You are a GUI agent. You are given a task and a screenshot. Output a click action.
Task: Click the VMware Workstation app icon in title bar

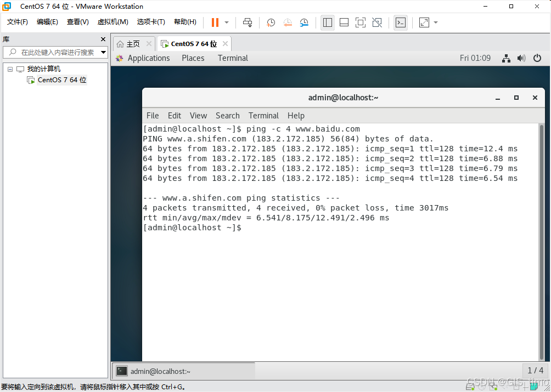pos(7,7)
